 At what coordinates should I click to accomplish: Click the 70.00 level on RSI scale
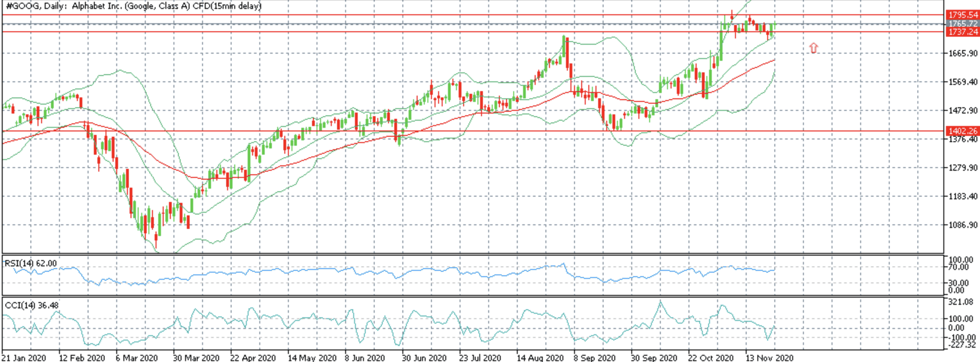point(959,267)
